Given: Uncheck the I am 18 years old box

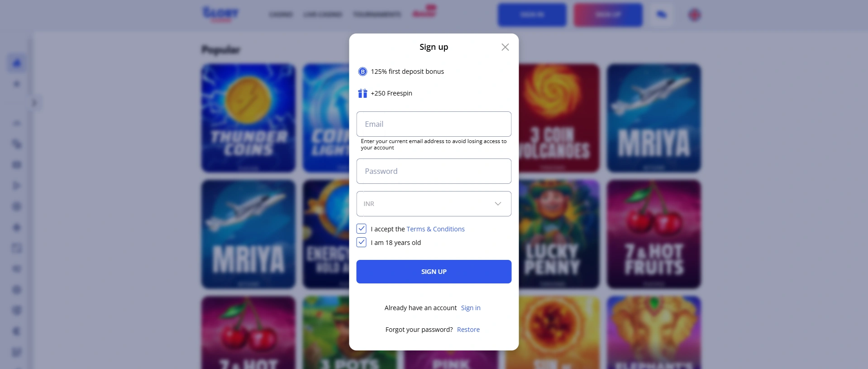Looking at the screenshot, I should (361, 242).
